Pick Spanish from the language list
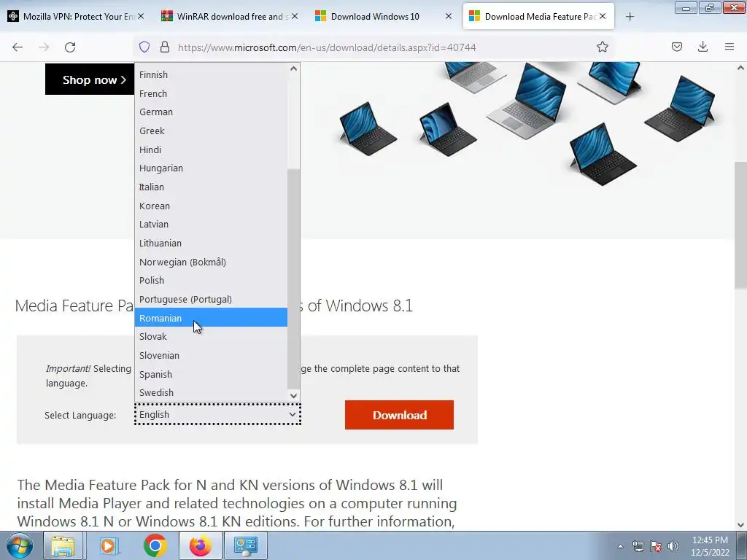This screenshot has height=560, width=747. (211, 374)
